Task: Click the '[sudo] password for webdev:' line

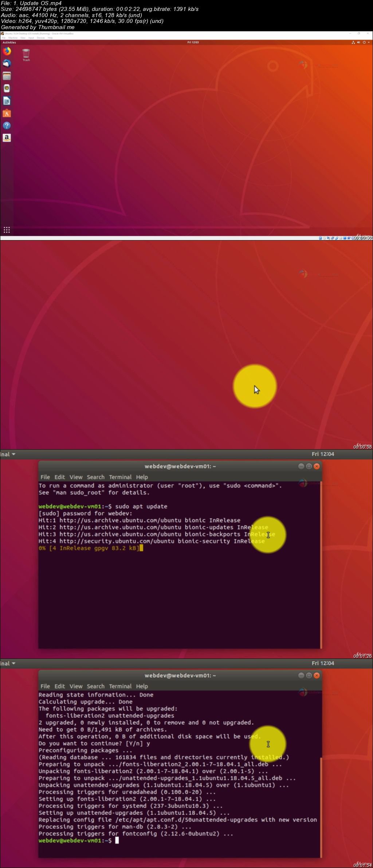Action: [86, 513]
